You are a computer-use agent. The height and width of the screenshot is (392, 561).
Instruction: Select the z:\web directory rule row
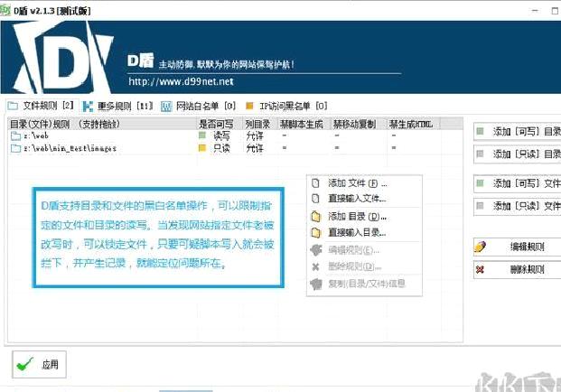tap(235, 135)
